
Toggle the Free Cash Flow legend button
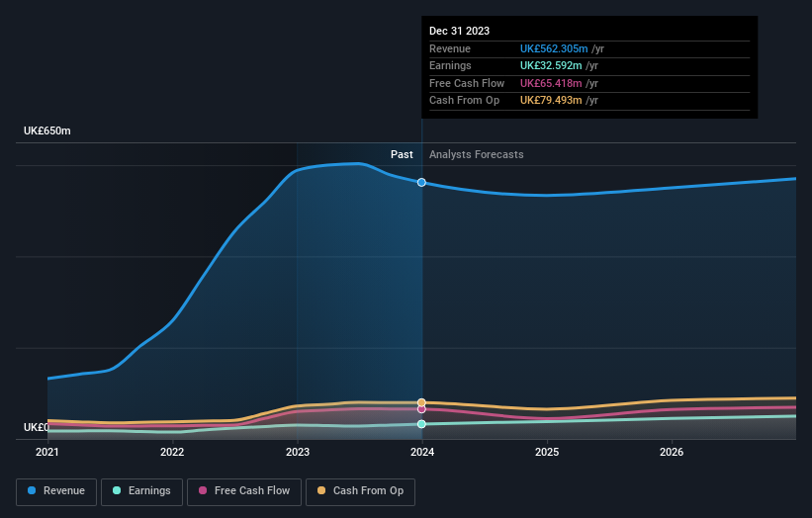[244, 491]
